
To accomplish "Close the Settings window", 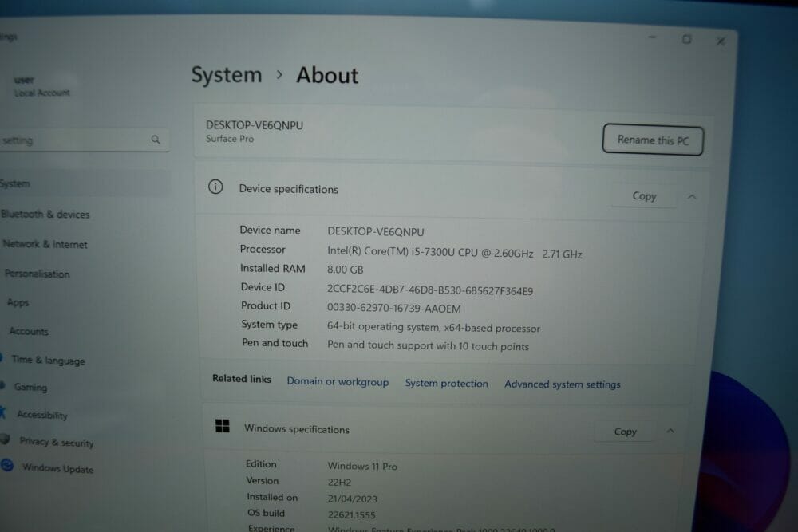I will (721, 41).
